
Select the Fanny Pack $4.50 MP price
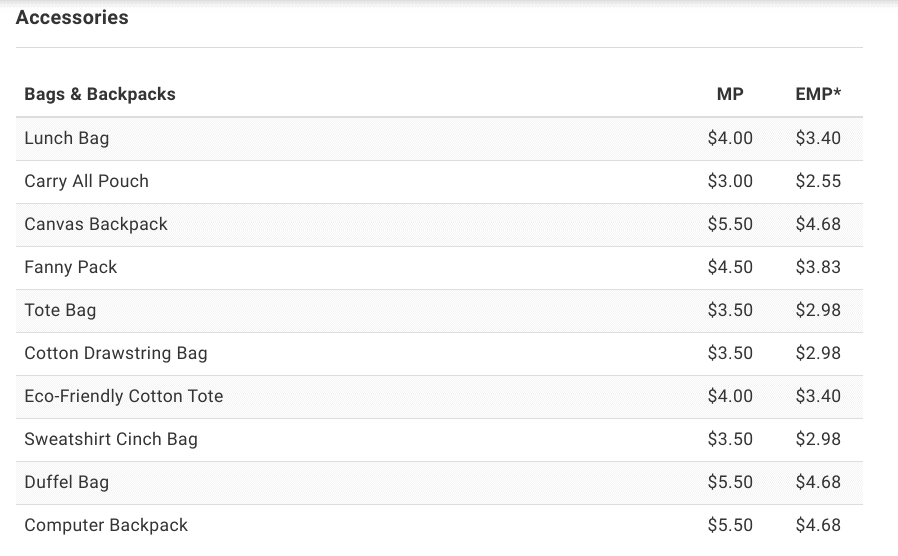[x=730, y=267]
